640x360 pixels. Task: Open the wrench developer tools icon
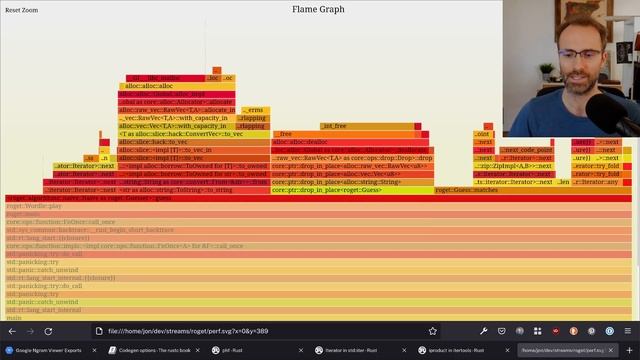coord(484,331)
